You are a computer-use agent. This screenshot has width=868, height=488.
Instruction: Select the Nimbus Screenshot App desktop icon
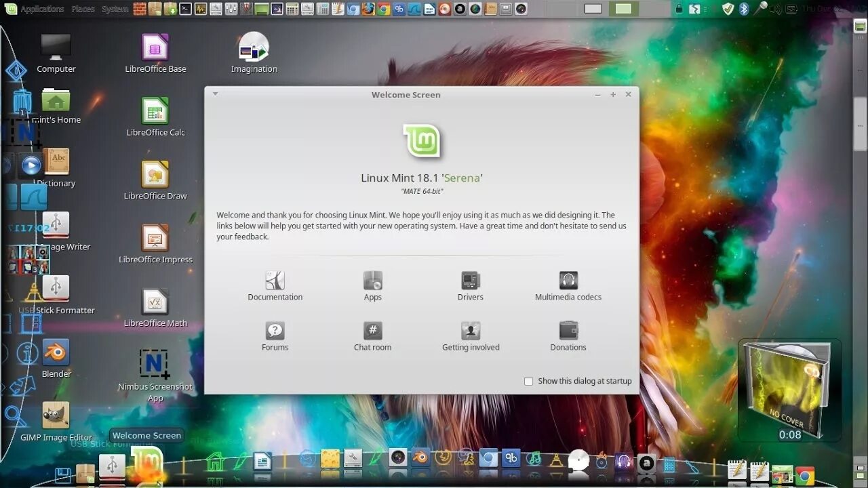[155, 375]
